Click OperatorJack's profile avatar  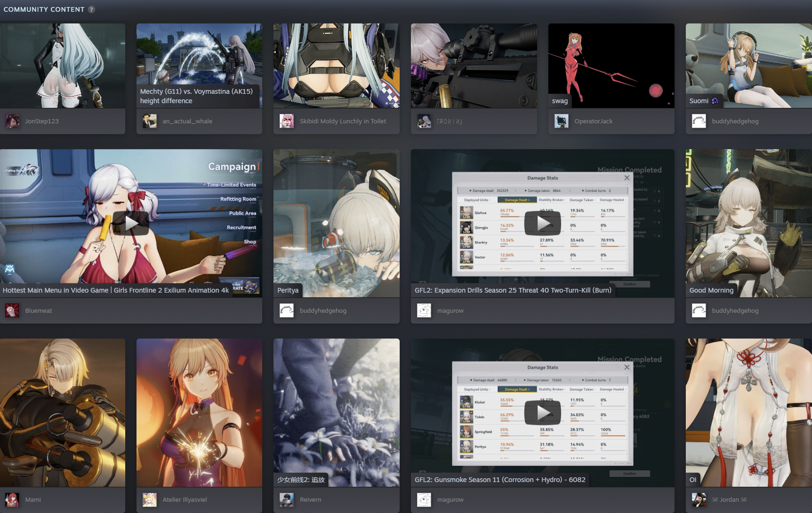562,121
